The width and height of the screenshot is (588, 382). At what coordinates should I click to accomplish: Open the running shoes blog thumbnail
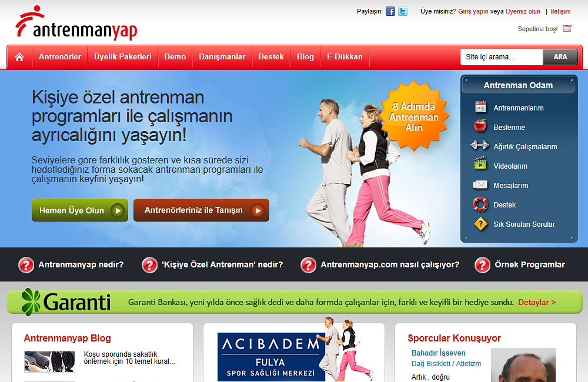[x=49, y=362]
